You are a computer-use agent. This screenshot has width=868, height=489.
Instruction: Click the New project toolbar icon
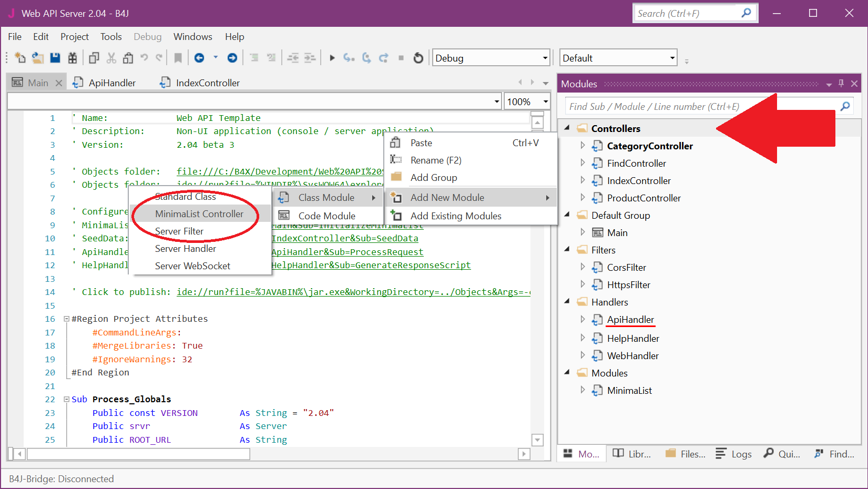point(20,58)
